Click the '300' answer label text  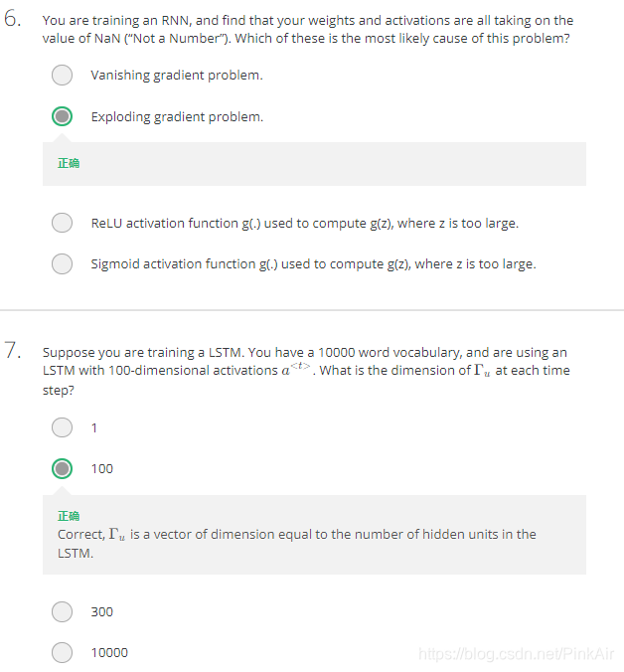[x=102, y=611]
